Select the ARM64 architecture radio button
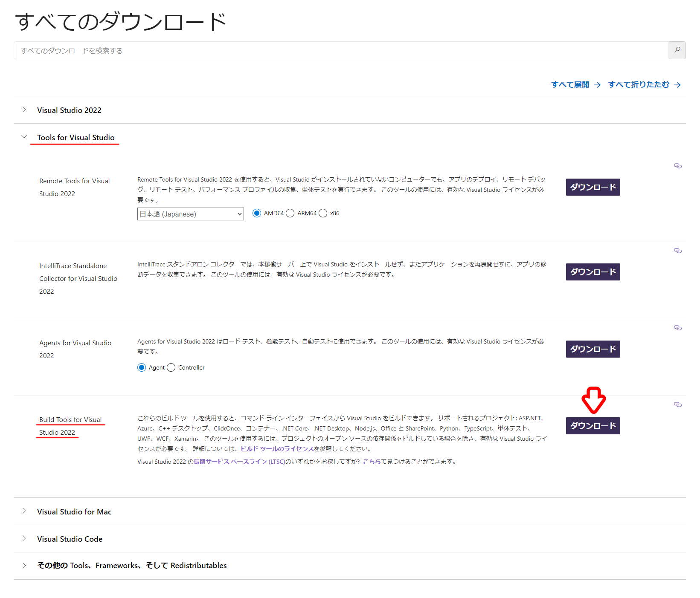 coord(290,213)
